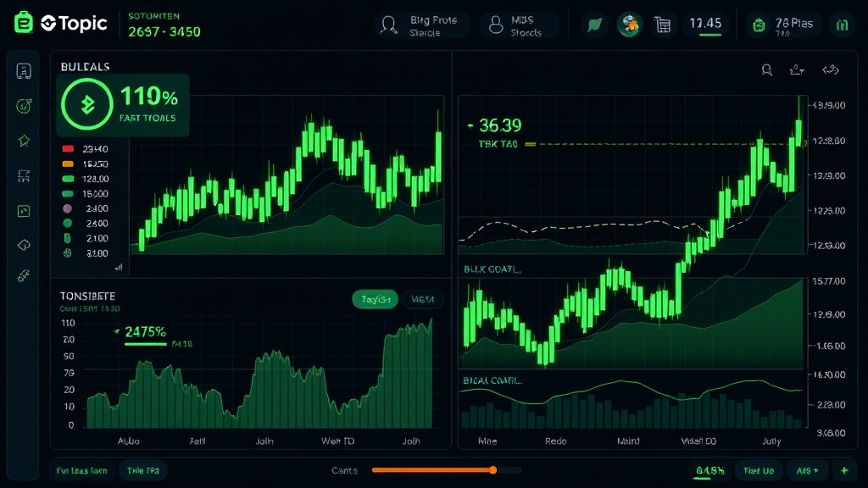Click small bars icon below legend list
The height and width of the screenshot is (488, 868).
tap(119, 267)
